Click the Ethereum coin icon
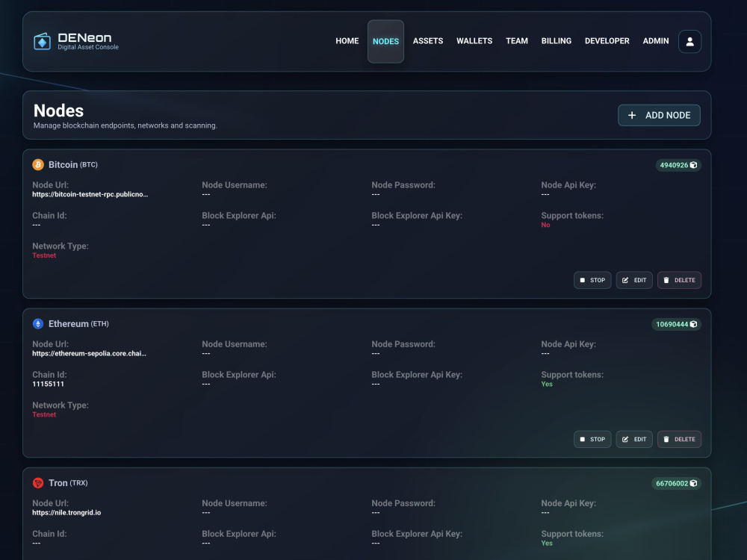 tap(38, 324)
